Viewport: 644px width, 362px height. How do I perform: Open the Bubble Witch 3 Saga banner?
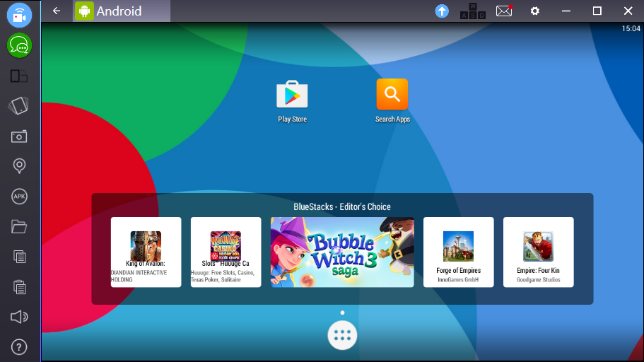[342, 252]
